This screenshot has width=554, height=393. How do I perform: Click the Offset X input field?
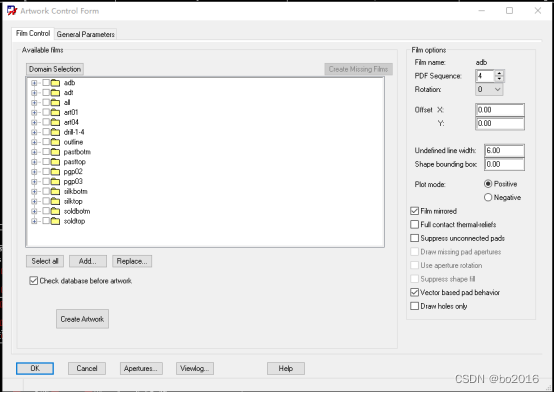500,110
